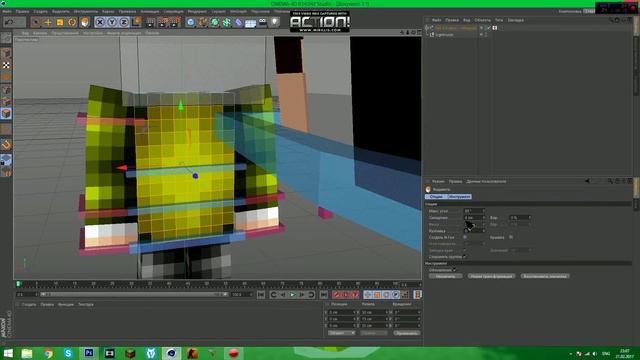The height and width of the screenshot is (360, 640).
Task: Go to start of animation
Action: click(261, 295)
